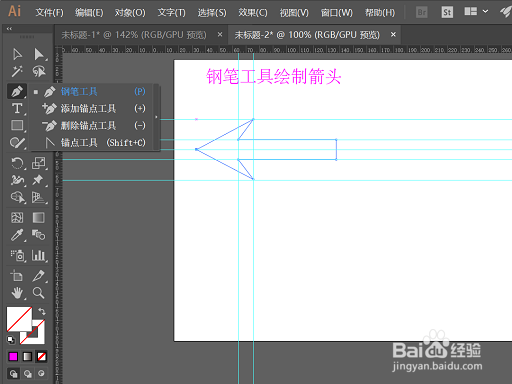Open the 文件(F) menu
The width and height of the screenshot is (512, 384).
click(x=49, y=13)
